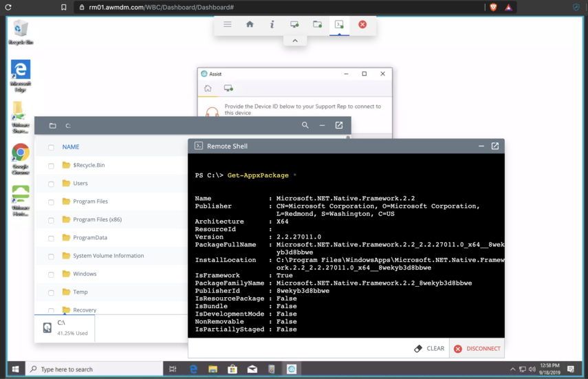Search files using the magnifier icon

point(305,125)
